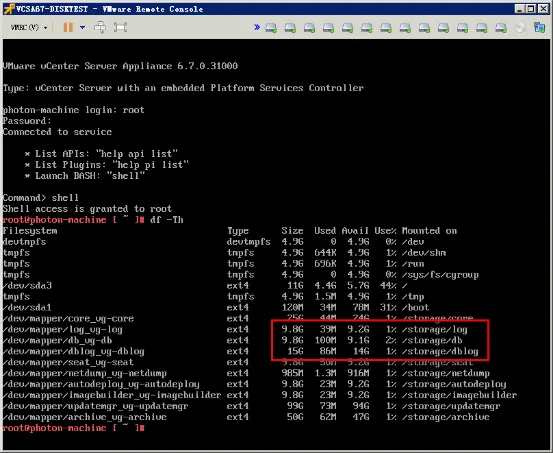Image resolution: width=553 pixels, height=453 pixels.
Task: Click the '44%' usage value for root
Action: (x=388, y=285)
